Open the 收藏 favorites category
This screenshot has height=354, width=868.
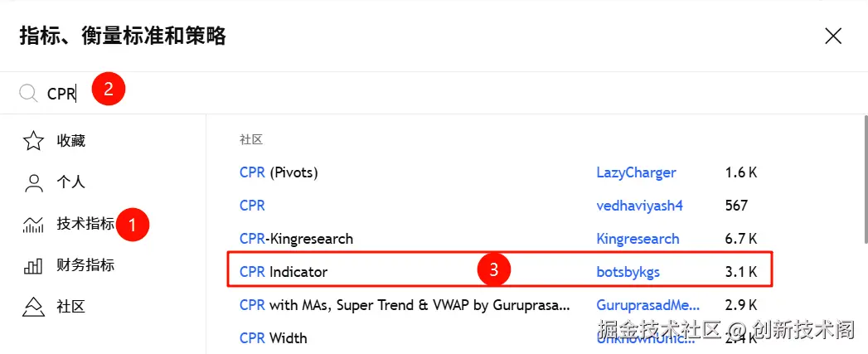(x=71, y=141)
